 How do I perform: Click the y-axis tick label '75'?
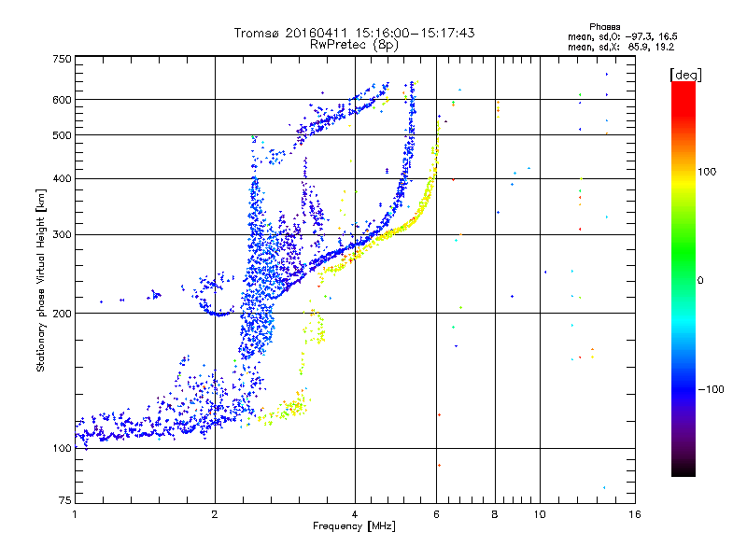[65, 500]
